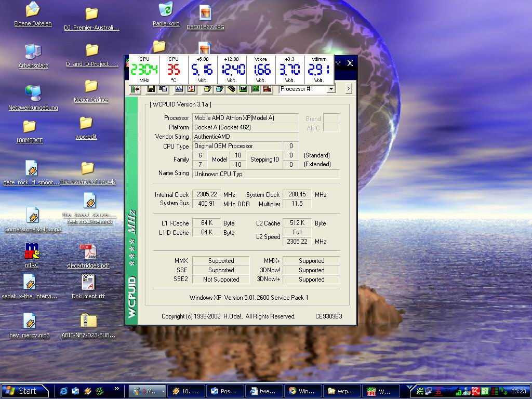Switch to the 'wcp...' folder taskbar item
532x399 pixels.
[x=341, y=391]
